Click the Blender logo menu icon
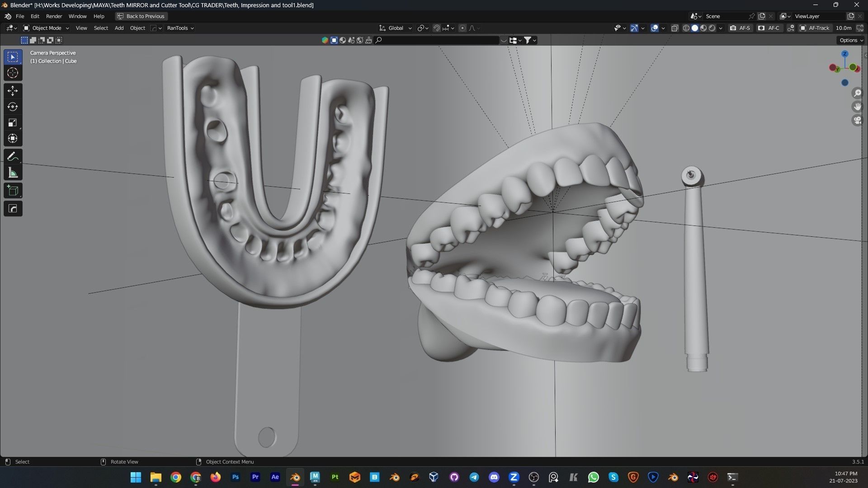868x488 pixels. click(8, 16)
